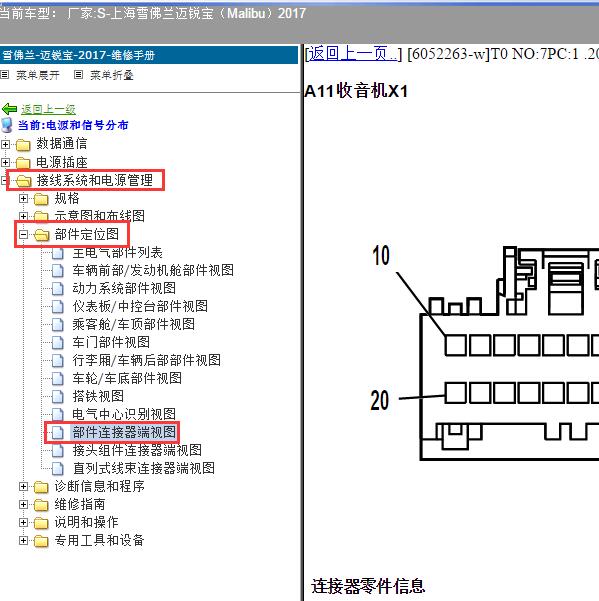Click the folder icon of 数据通信
This screenshot has height=601, width=599.
click(x=23, y=145)
